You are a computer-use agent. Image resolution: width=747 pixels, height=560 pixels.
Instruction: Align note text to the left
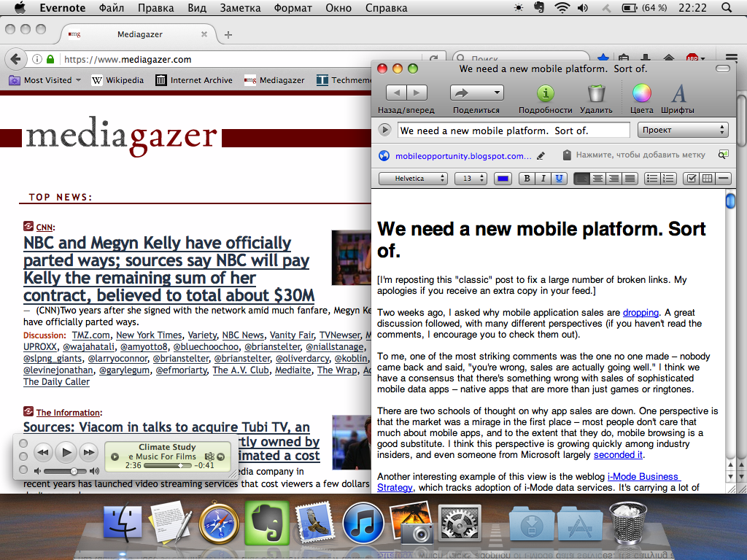coord(581,179)
